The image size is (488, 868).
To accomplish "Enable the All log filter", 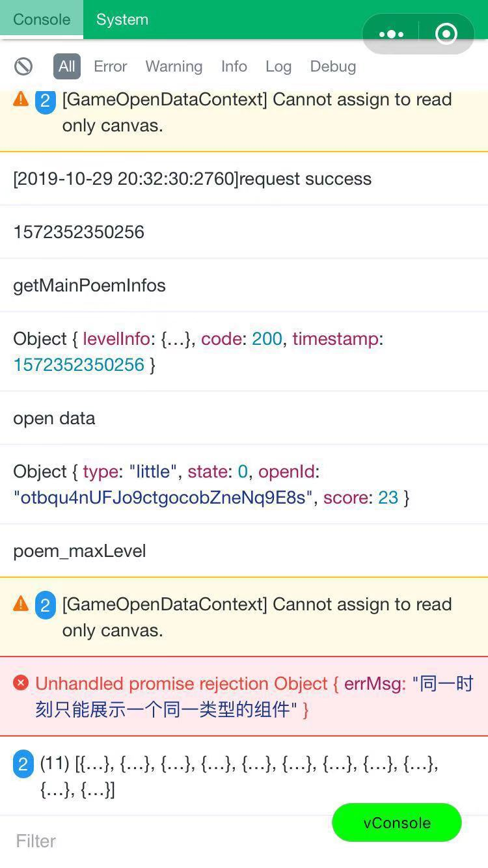I will point(67,66).
